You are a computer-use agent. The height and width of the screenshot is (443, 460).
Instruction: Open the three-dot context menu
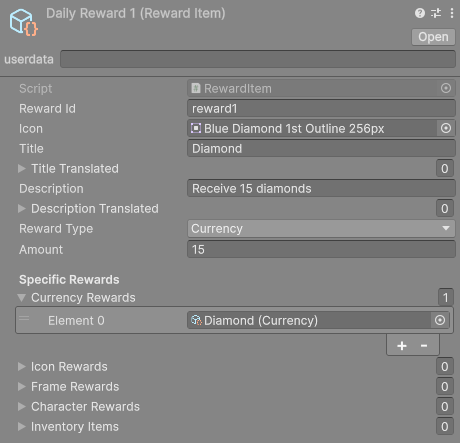[452, 13]
